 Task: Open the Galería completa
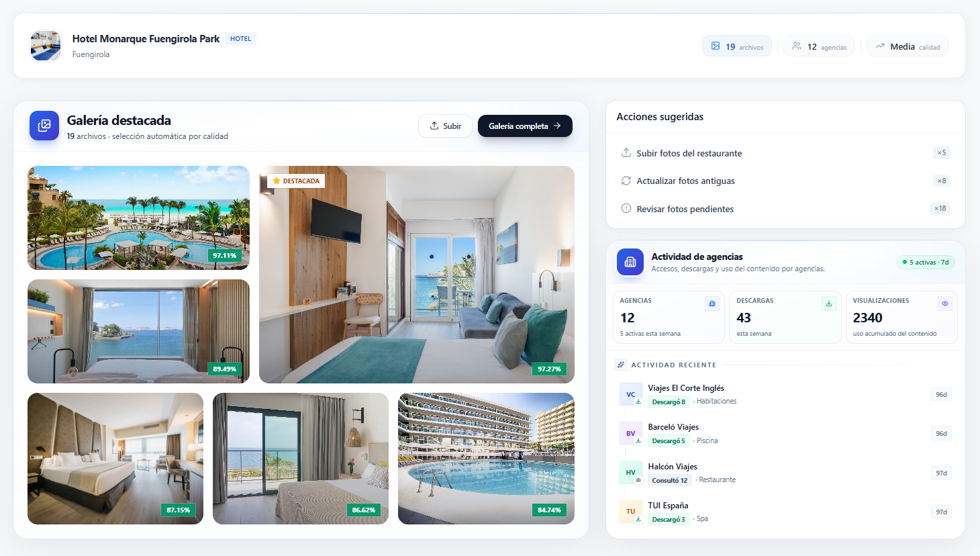(x=524, y=126)
